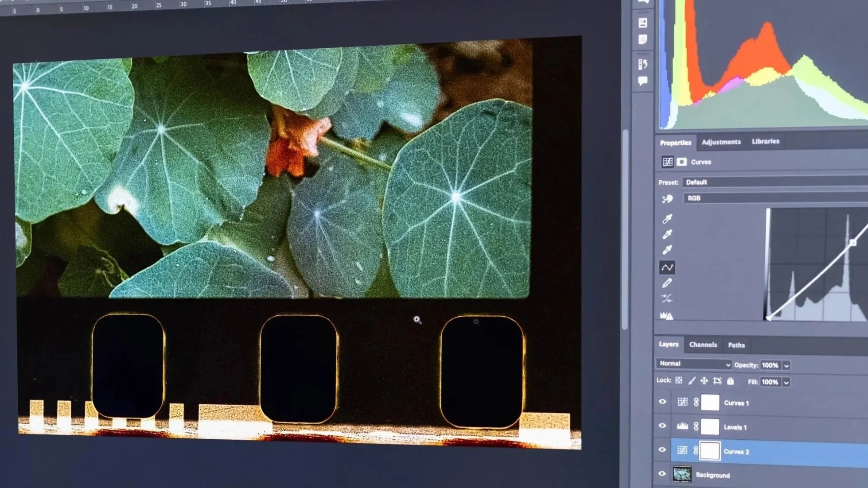
Task: Expand the Opacity slider arrow
Action: pyautogui.click(x=786, y=365)
